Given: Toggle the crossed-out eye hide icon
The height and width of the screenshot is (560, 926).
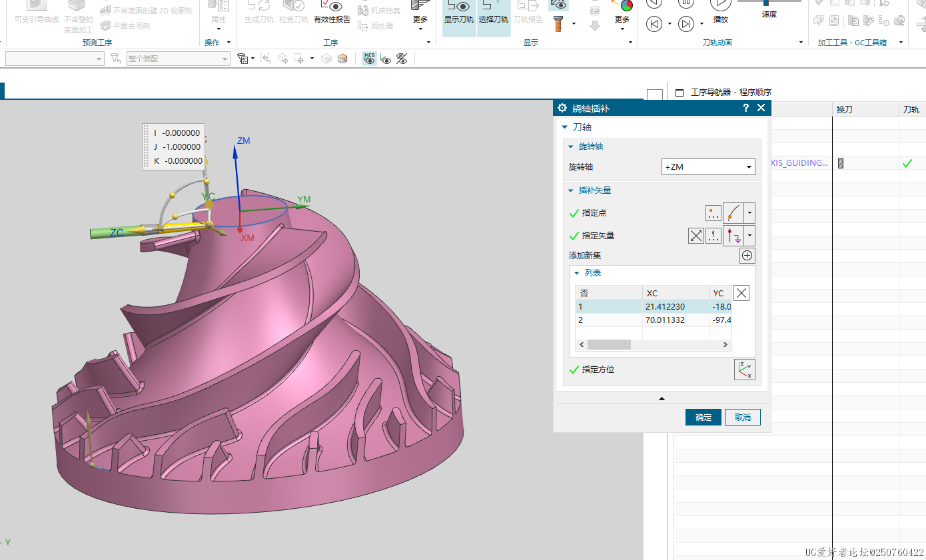Looking at the screenshot, I should coord(401,59).
